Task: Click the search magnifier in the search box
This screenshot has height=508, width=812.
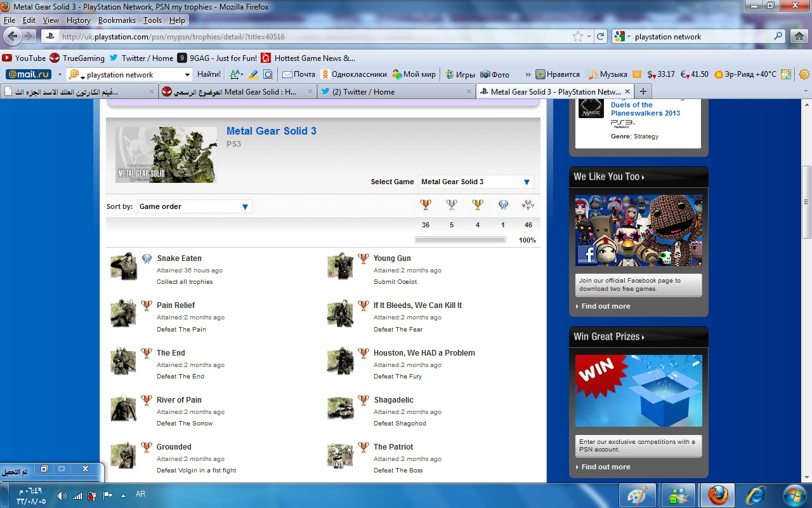Action: [778, 36]
